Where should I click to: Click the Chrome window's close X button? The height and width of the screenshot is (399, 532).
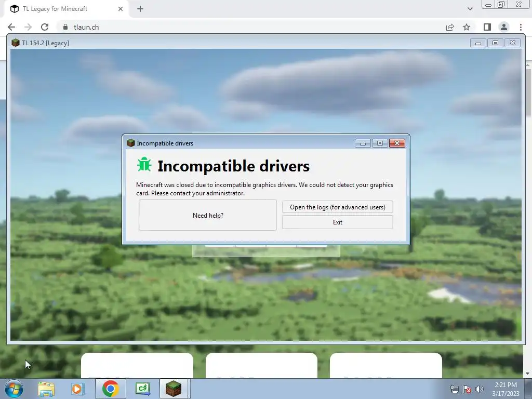pos(519,4)
